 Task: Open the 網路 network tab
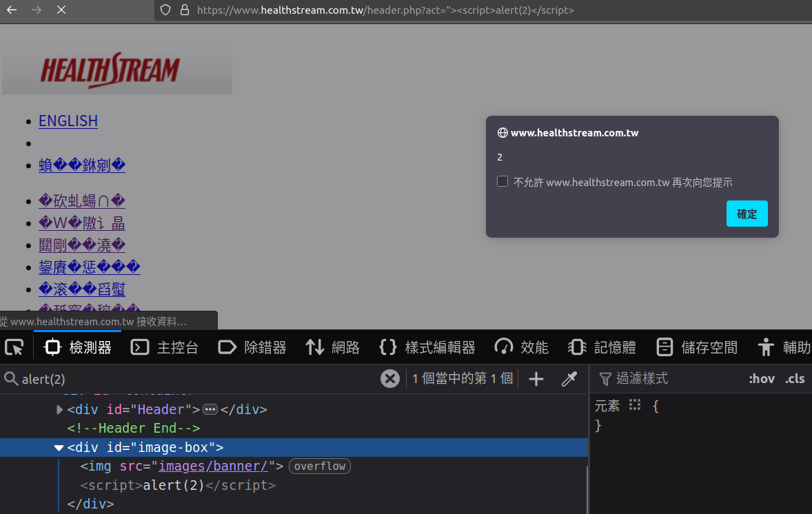pyautogui.click(x=332, y=347)
